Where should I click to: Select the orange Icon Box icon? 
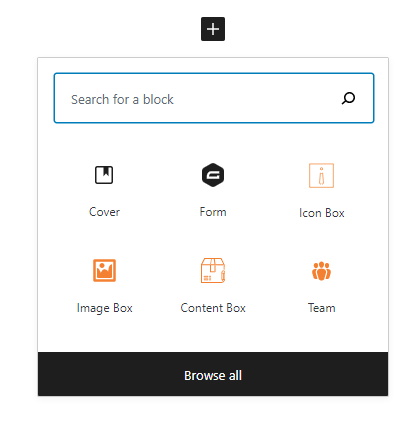tap(321, 176)
